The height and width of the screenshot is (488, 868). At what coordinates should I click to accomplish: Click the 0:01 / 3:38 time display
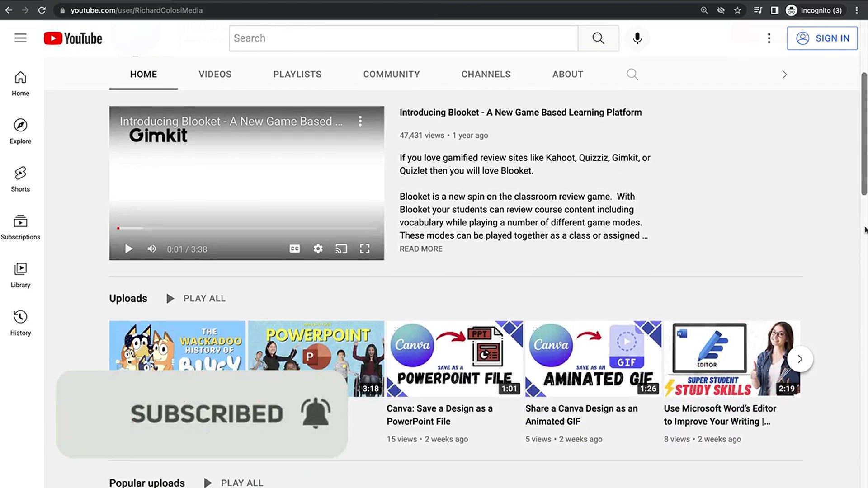point(187,249)
